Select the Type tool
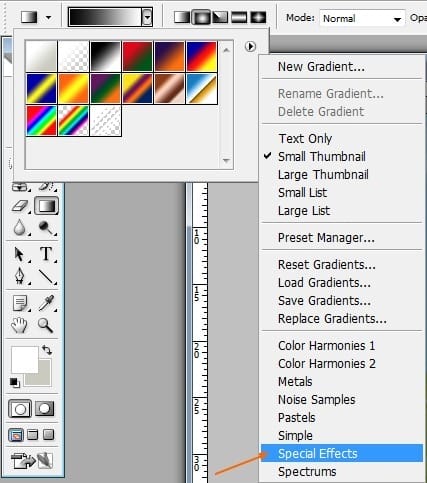427x483 pixels. point(46,254)
